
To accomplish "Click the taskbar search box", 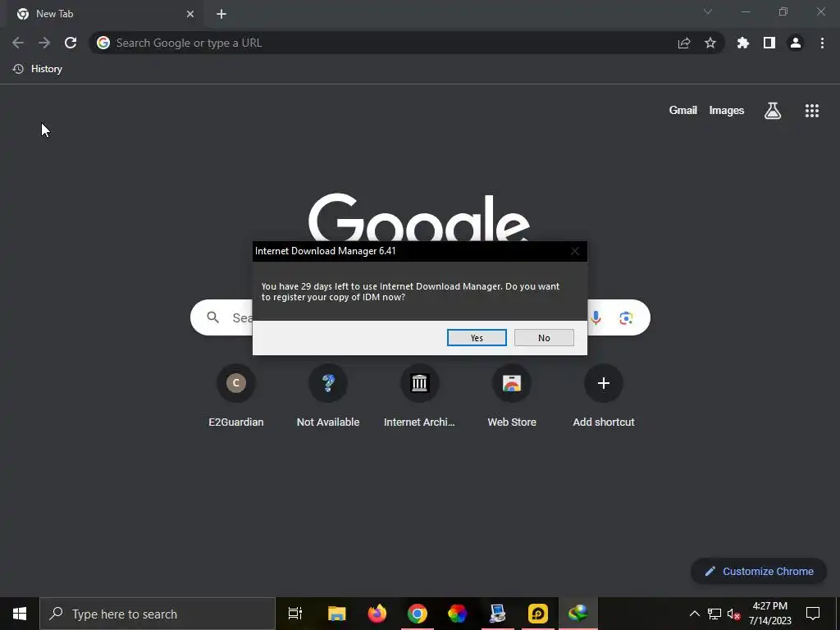I will point(157,614).
